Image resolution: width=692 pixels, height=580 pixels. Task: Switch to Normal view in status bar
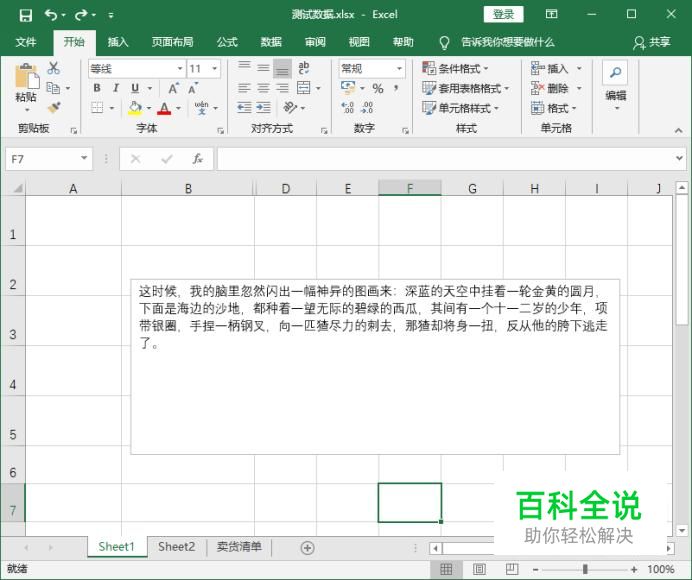(447, 569)
